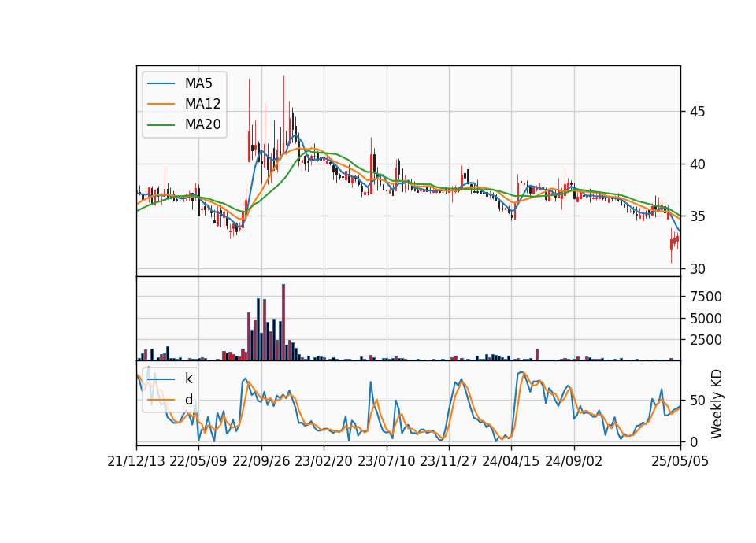The image size is (756, 543).
Task: Click the price axis value 40
Action: 697,164
